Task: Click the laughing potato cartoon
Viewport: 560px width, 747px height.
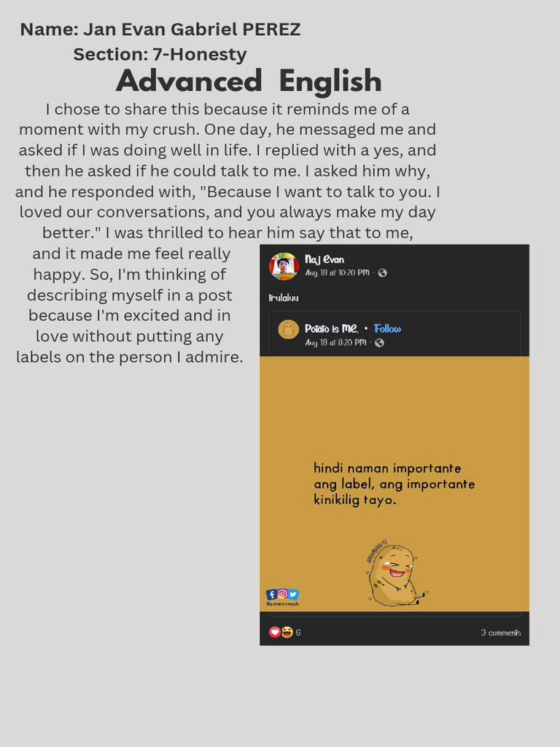Action: point(394,576)
